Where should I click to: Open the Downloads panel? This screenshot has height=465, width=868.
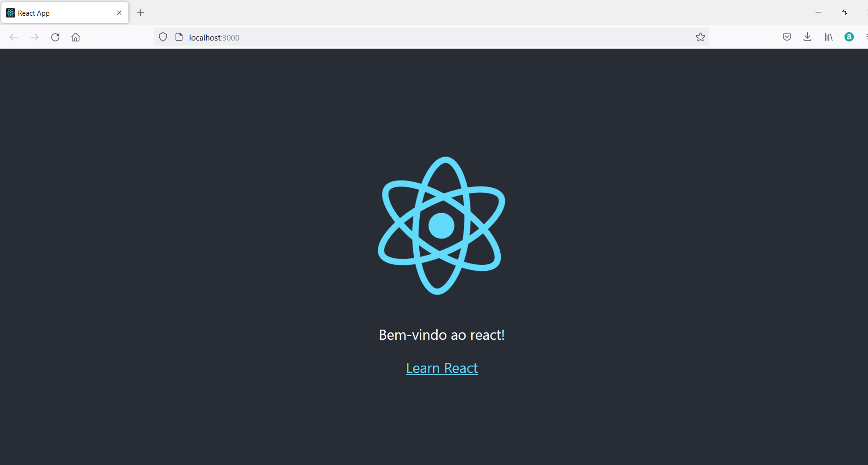click(807, 37)
